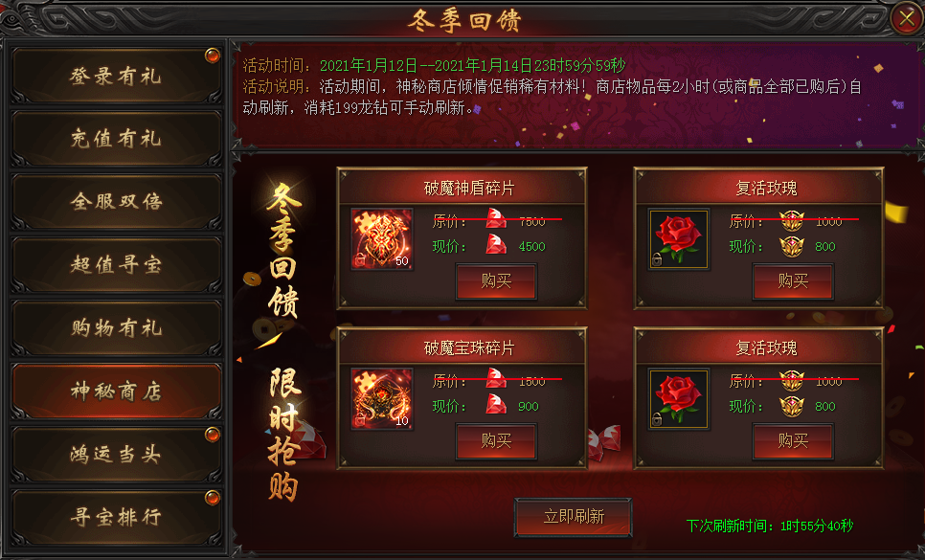The image size is (925, 560).
Task: Go to the 超值寻宝 tab
Action: coord(116,264)
